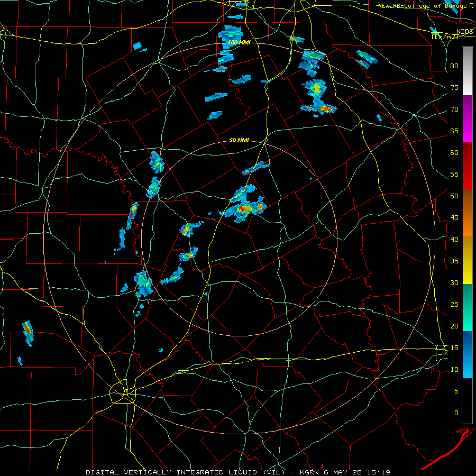Click the storm cell with brown core at far left
Image resolution: width=476 pixels, height=476 pixels.
pyautogui.click(x=28, y=333)
